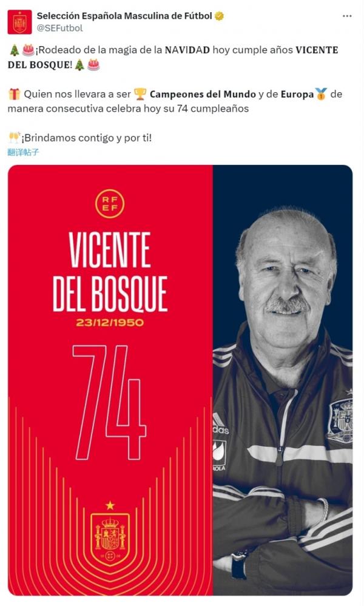Click the gift emoji before Quien
Screen dimensions: 364x606
[x=15, y=94]
